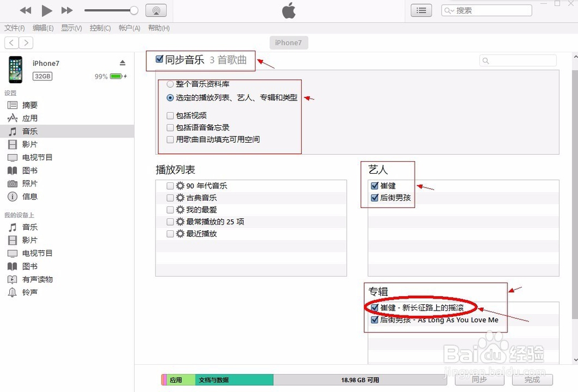
Task: Check the 最近播放 playlist
Action: (x=170, y=234)
